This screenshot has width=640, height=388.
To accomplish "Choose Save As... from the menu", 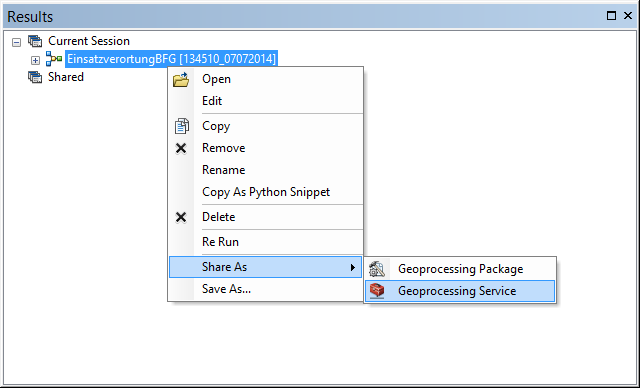I will coord(266,289).
